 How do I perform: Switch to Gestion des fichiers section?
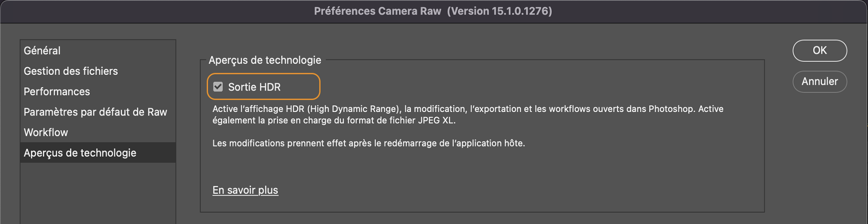point(71,71)
